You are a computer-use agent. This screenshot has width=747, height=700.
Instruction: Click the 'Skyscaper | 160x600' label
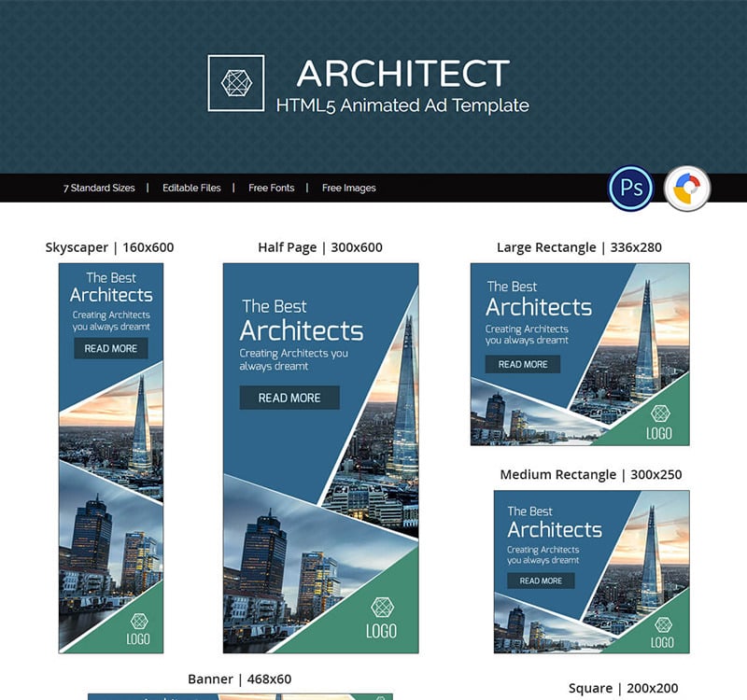(x=109, y=247)
